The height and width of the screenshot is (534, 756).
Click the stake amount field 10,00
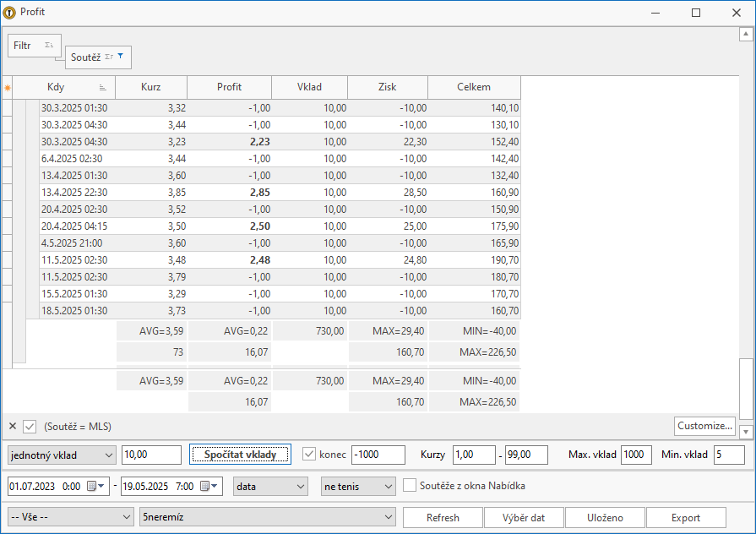click(x=151, y=455)
